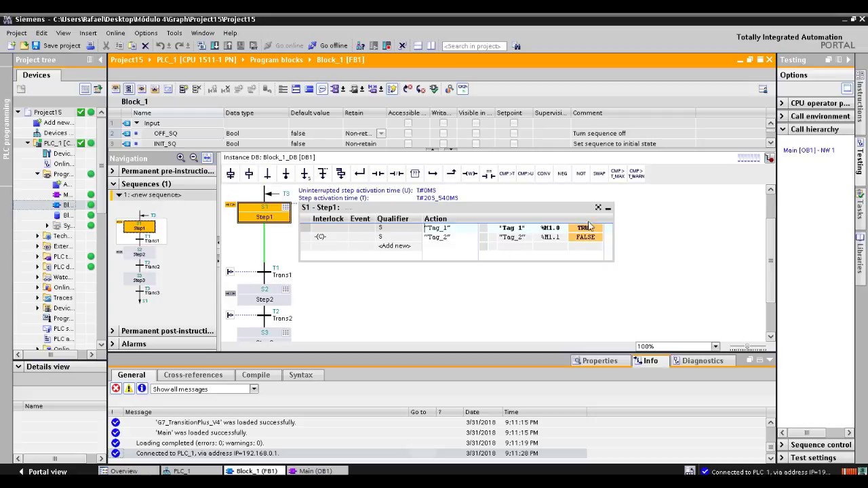868x488 pixels.
Task: Open the 100% zoom dropdown
Action: click(x=715, y=346)
